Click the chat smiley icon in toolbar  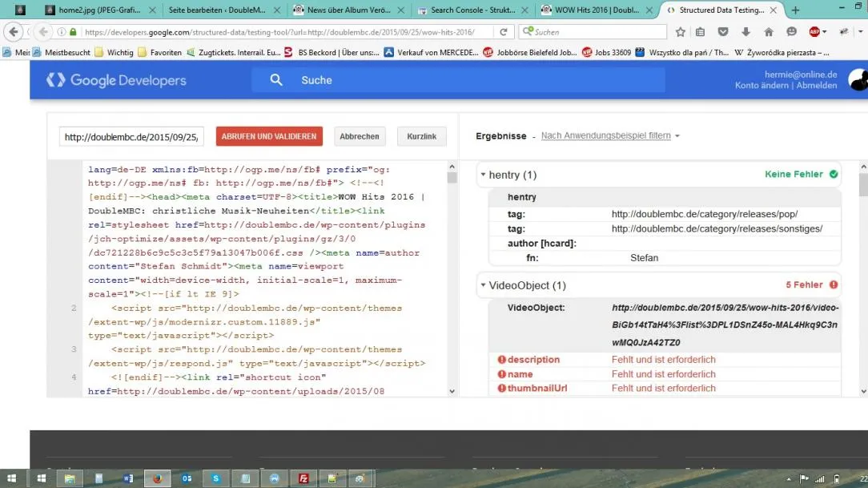click(792, 32)
